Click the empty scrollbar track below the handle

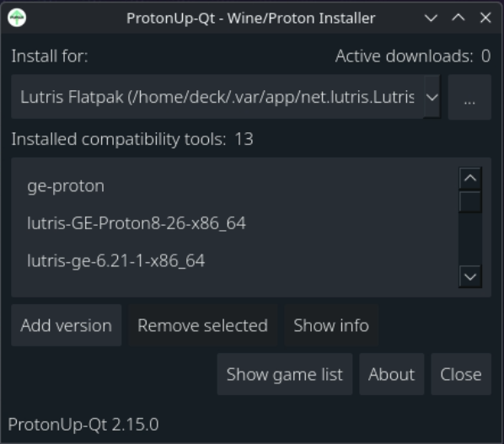pyautogui.click(x=470, y=239)
